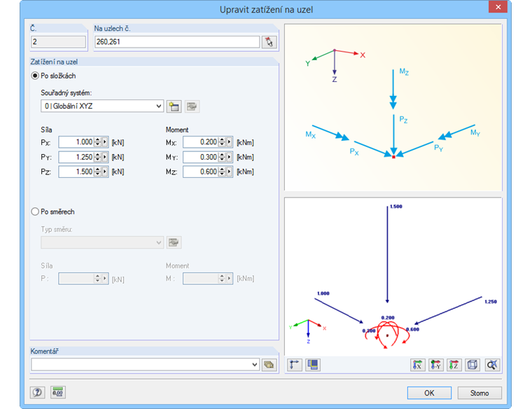
Task: Show the axis system icon in preview
Action: click(x=295, y=365)
